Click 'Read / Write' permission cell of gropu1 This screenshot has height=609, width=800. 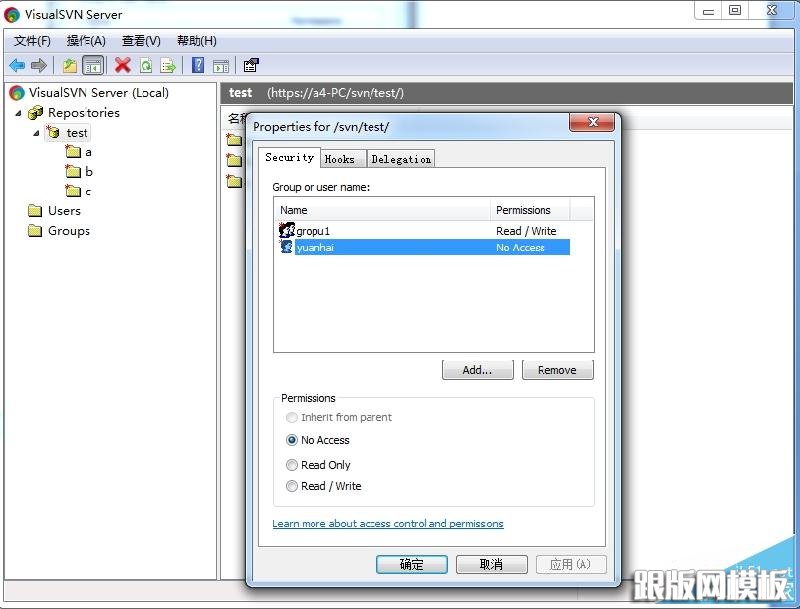click(x=526, y=231)
